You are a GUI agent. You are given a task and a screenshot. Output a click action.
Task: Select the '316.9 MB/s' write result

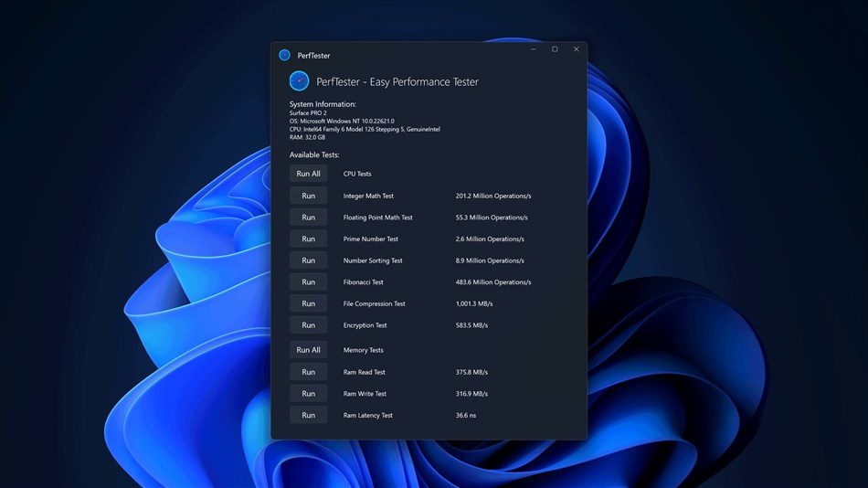(471, 393)
